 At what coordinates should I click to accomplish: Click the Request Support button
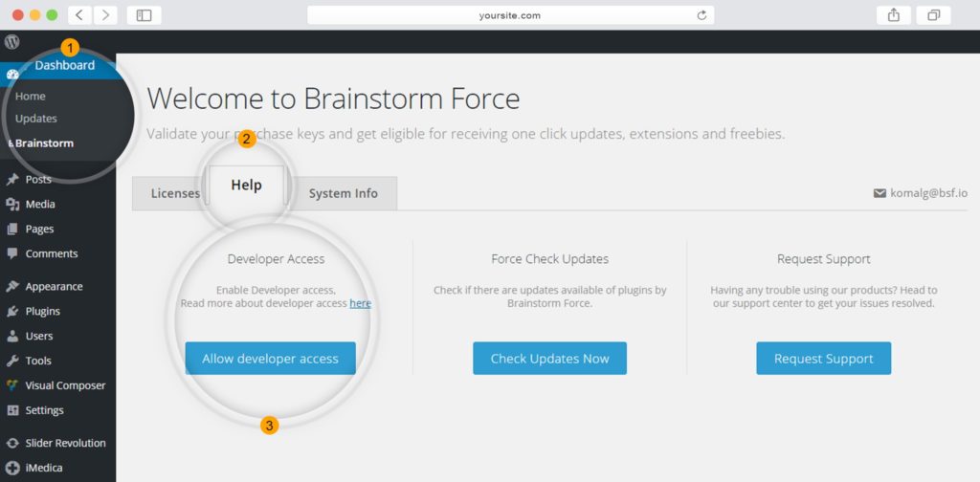click(823, 359)
